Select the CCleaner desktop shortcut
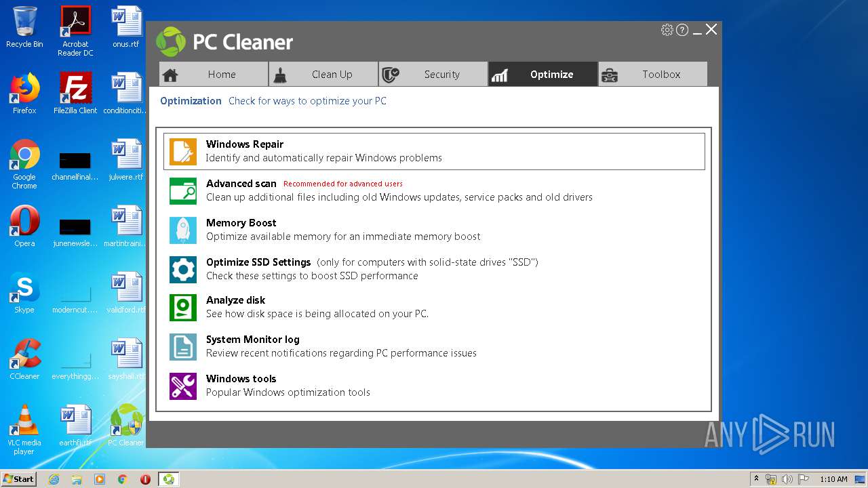 coord(24,359)
